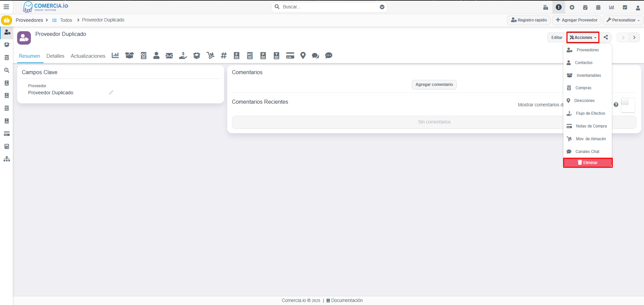Viewport: 644px width, 305px height.
Task: Click the Campos Clave heading
Action: tap(40, 72)
